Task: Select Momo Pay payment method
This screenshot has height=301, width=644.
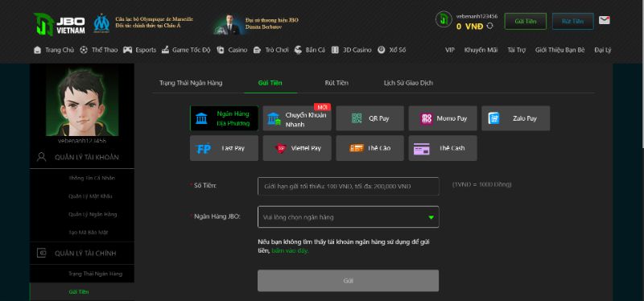Action: (x=443, y=118)
